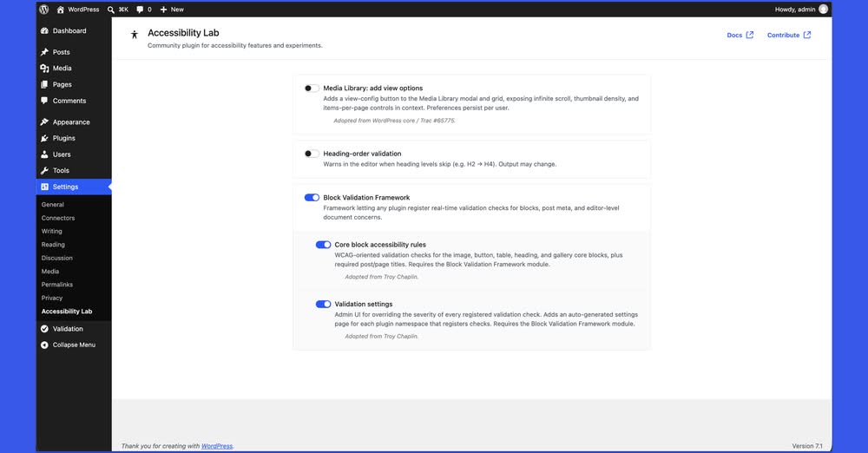
Task: Click the Media library icon in sidebar
Action: point(44,68)
